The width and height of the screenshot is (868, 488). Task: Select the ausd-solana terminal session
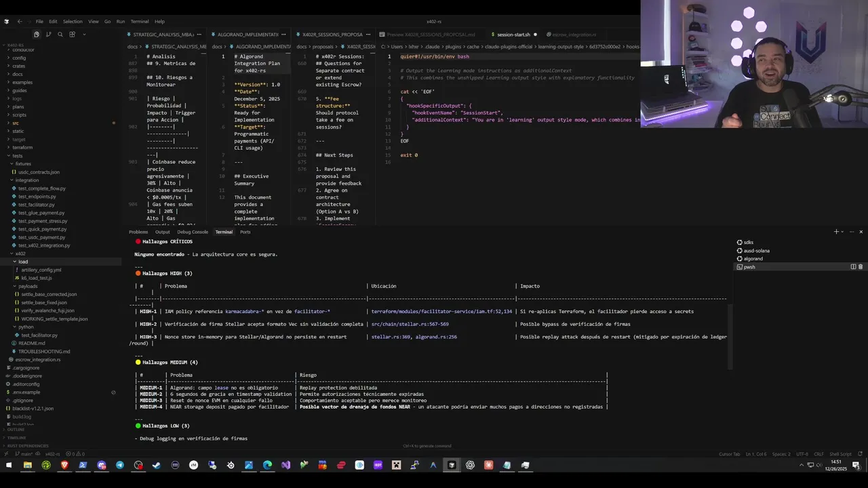[800, 251]
